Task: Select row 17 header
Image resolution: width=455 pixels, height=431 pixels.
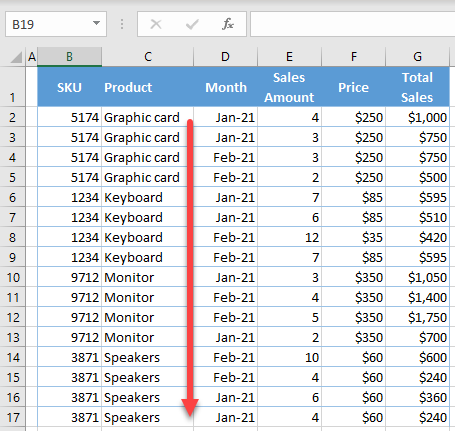Action: coord(13,417)
